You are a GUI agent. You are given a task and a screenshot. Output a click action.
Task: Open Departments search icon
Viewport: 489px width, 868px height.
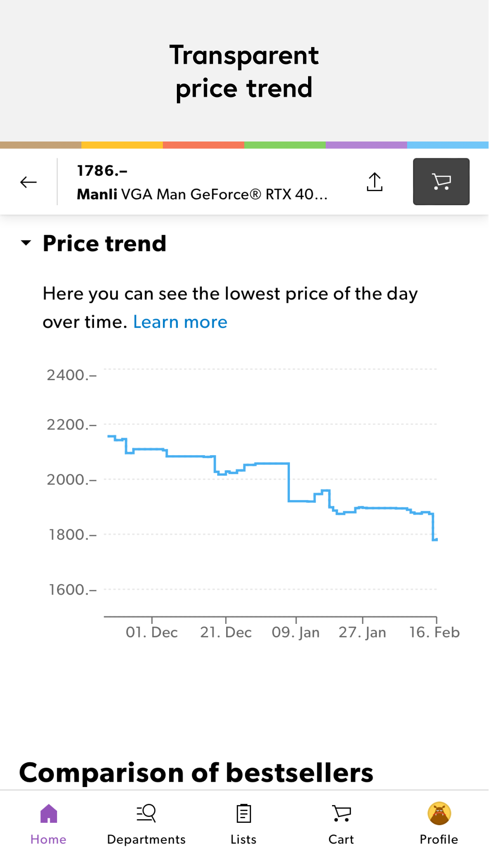click(x=146, y=814)
